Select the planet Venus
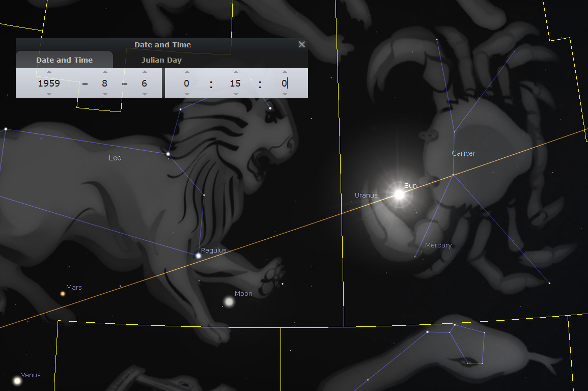 click(17, 381)
